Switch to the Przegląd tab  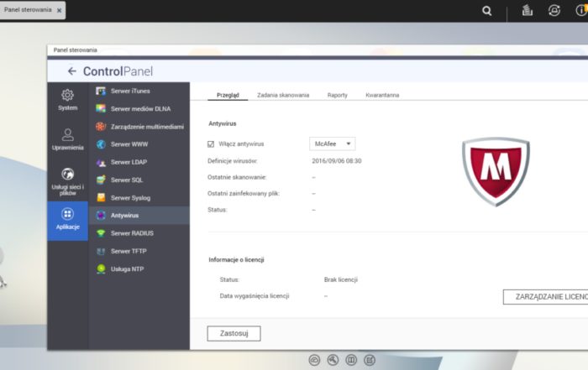[228, 95]
